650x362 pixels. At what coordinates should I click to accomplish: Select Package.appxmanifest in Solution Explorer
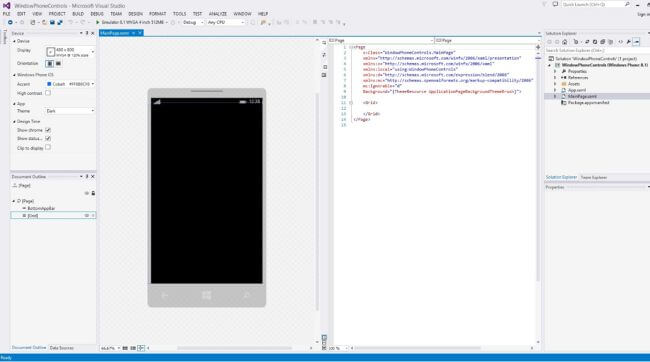589,102
